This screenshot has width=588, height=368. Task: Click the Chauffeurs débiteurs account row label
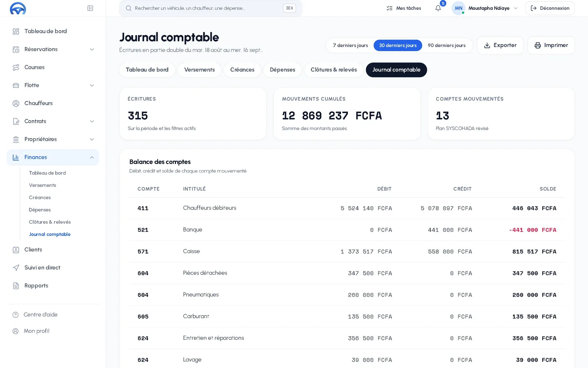tap(209, 208)
